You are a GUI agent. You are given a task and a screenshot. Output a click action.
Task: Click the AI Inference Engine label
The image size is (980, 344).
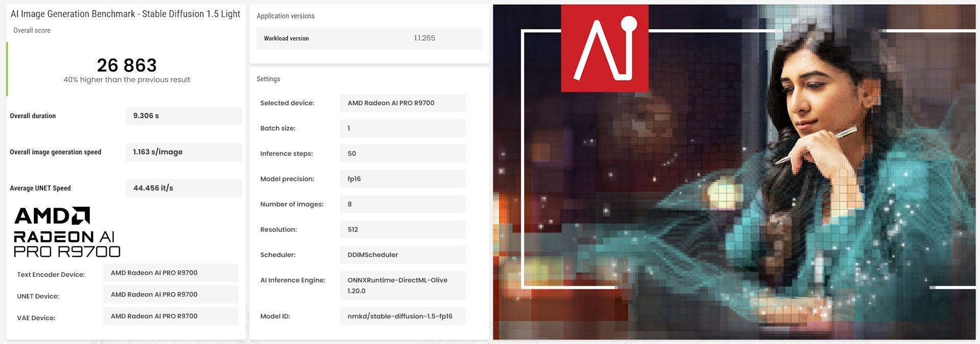[292, 280]
